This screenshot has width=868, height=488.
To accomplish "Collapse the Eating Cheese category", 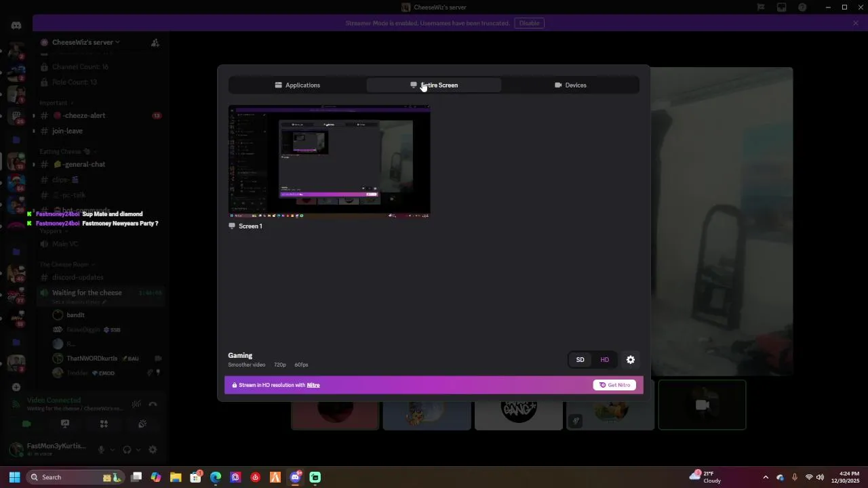I will click(x=68, y=152).
